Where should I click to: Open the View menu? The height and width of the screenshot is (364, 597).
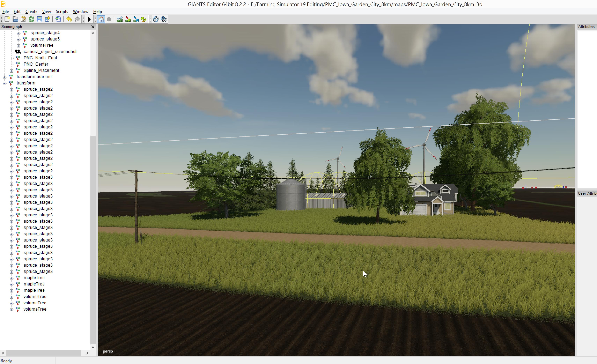[x=46, y=11]
